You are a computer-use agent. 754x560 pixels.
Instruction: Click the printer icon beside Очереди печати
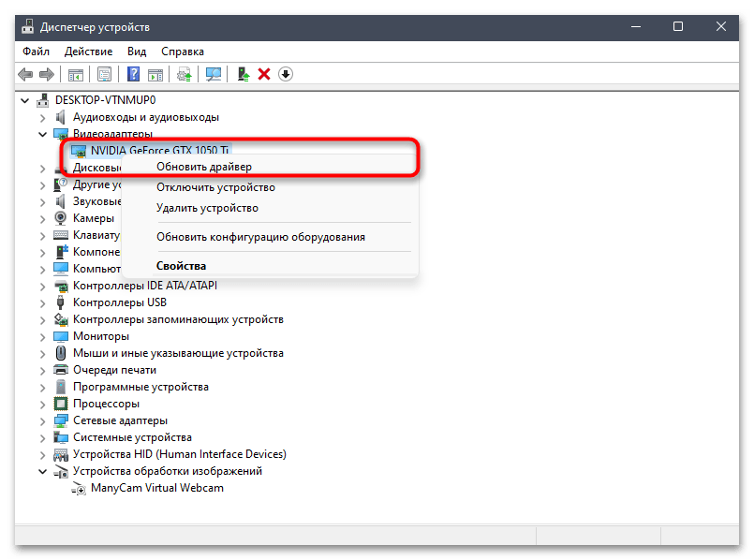[61, 370]
